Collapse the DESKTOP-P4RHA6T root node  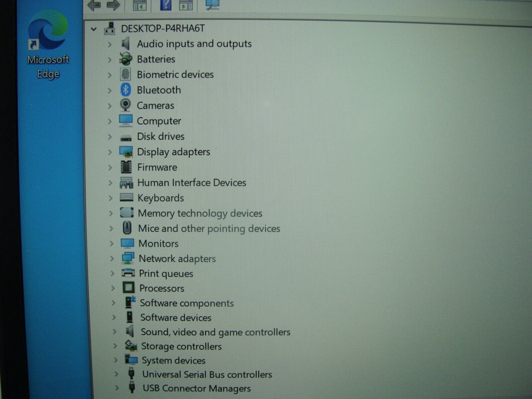[x=94, y=29]
